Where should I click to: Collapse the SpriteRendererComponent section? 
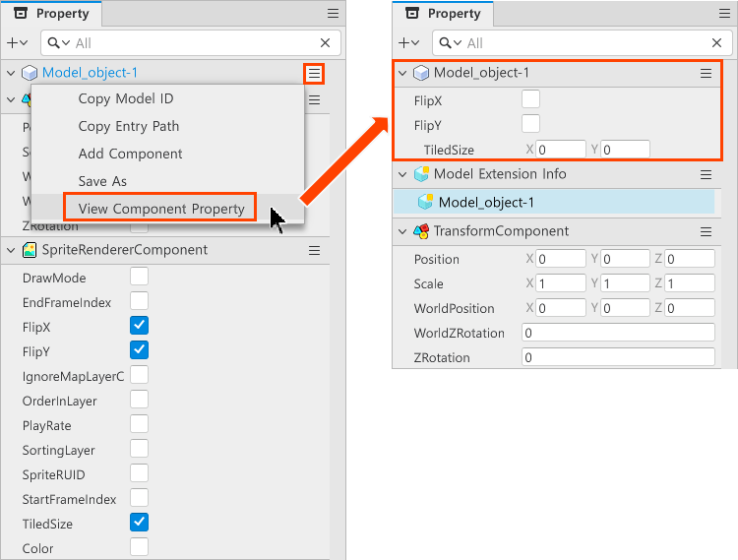pos(11,250)
